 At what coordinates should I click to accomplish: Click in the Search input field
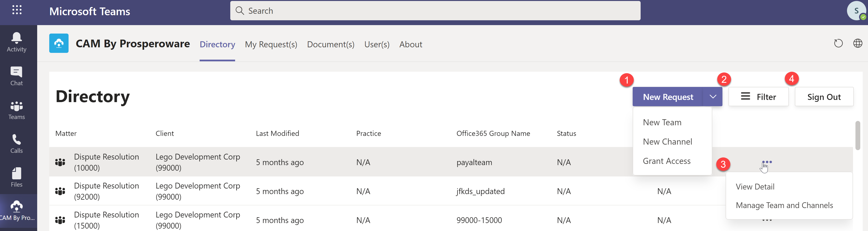pos(435,11)
